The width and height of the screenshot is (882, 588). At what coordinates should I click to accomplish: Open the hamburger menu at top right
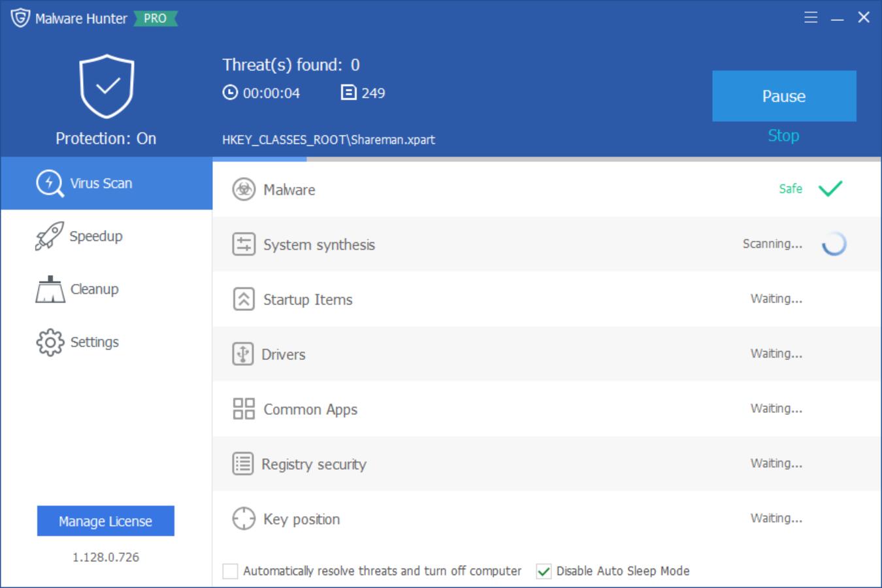(810, 18)
